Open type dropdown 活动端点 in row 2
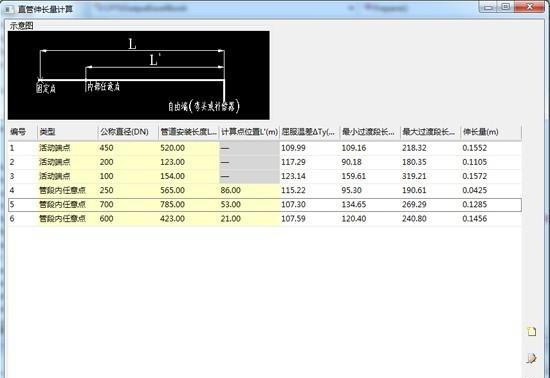 [67, 162]
